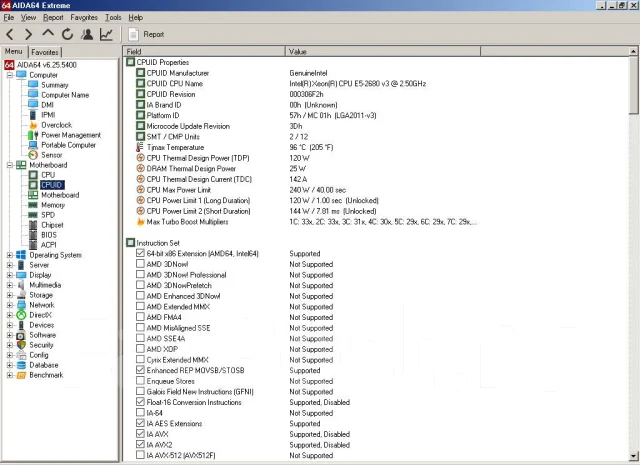Screen dimensions: 640x465
Task: Select the Summary item icon
Action: 33,85
